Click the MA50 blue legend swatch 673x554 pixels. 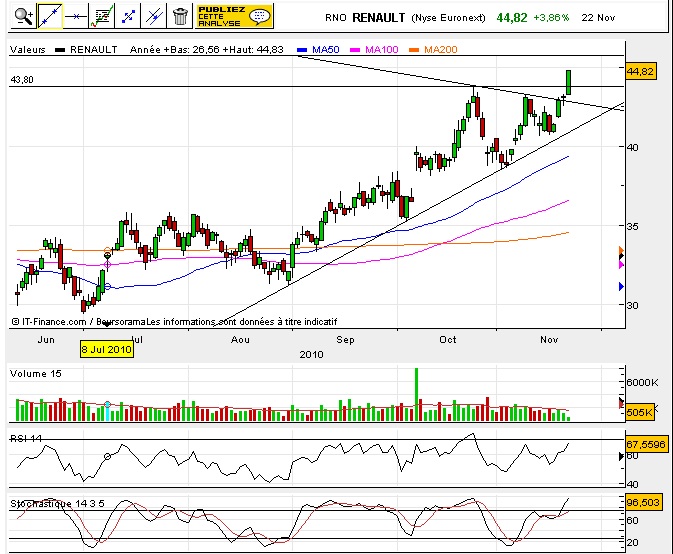click(302, 50)
